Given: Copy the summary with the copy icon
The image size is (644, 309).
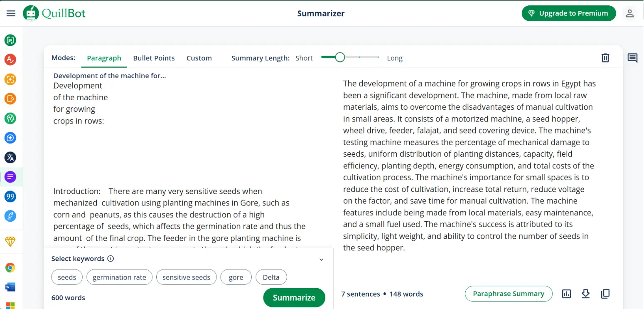Looking at the screenshot, I should click(x=605, y=294).
